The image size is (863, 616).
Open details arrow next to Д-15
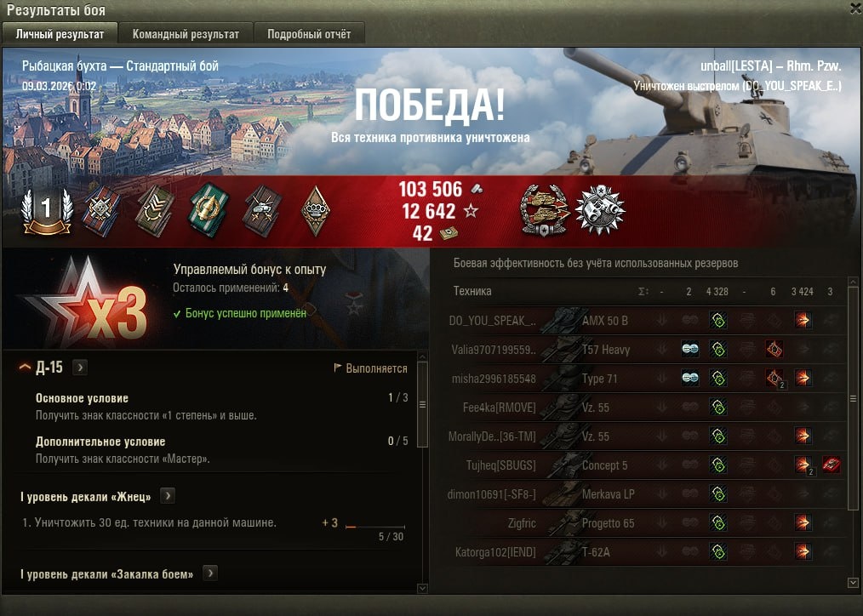tap(80, 367)
